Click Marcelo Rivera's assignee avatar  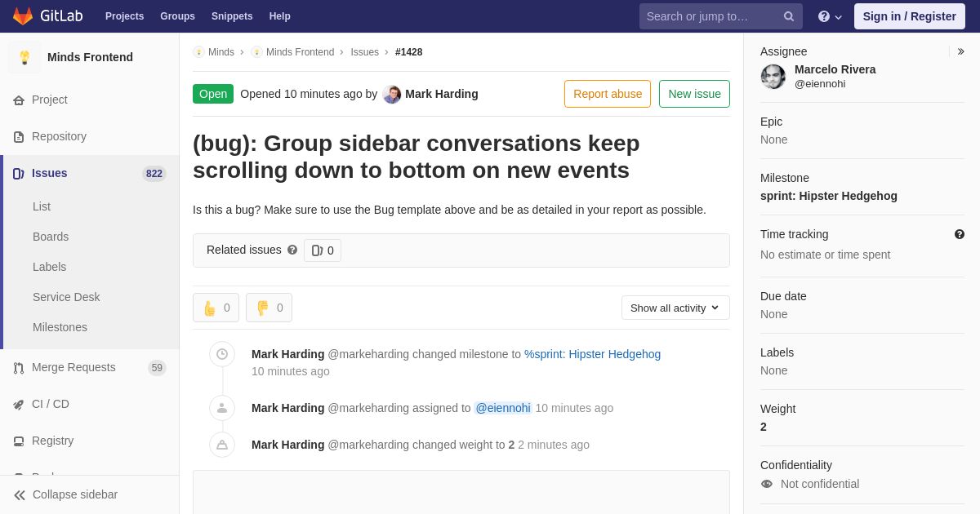click(773, 77)
